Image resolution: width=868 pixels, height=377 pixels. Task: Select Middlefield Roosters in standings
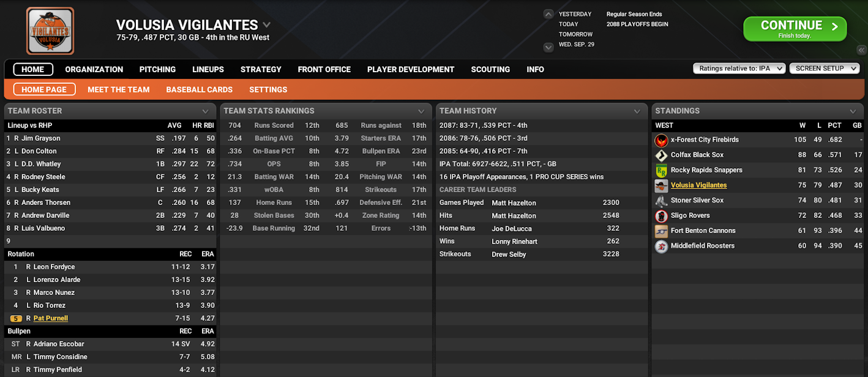coord(703,245)
